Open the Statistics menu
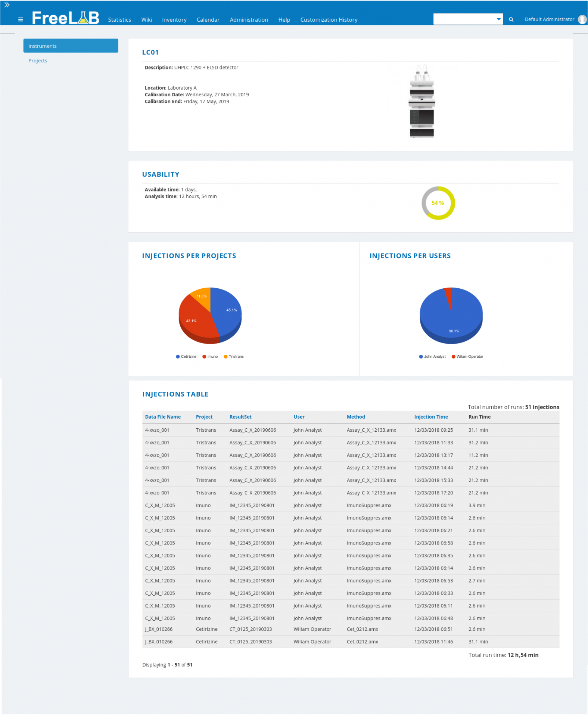Screen dimensions: 588x717 pyautogui.click(x=119, y=20)
